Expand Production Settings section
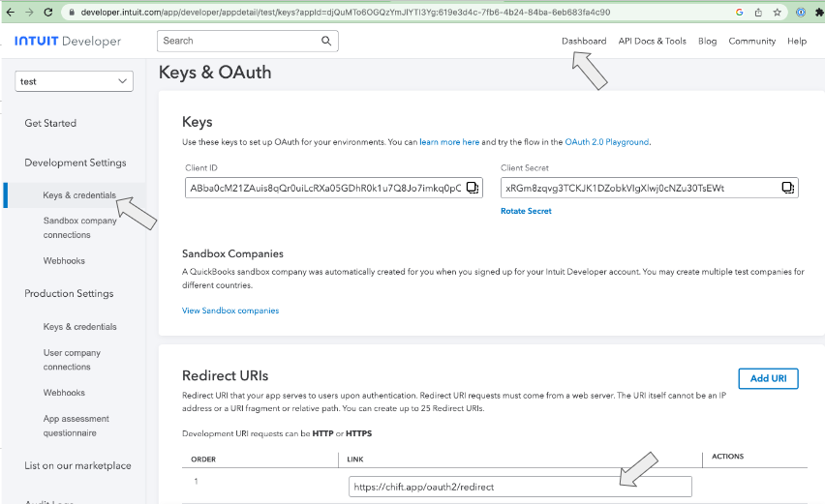825x504 pixels. (69, 293)
